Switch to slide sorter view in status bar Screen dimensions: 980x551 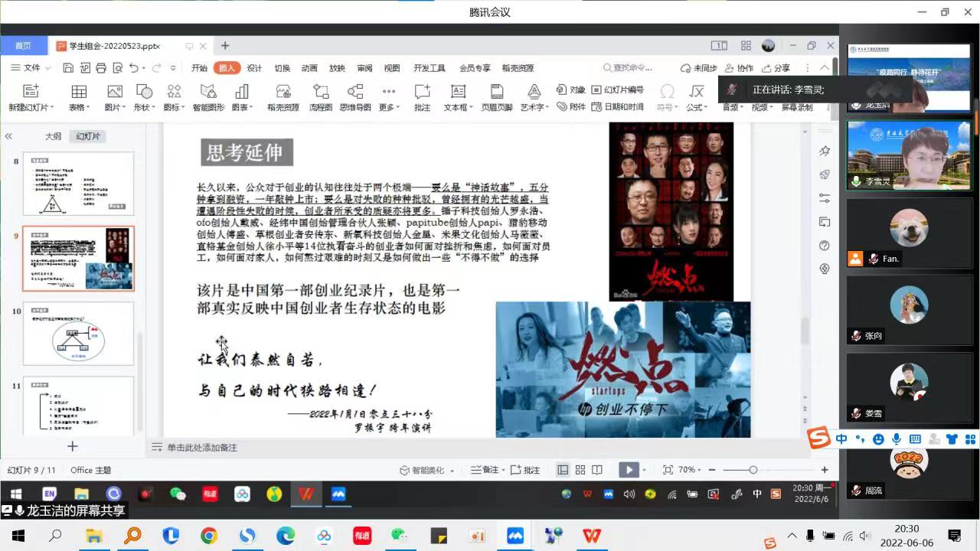(x=580, y=470)
